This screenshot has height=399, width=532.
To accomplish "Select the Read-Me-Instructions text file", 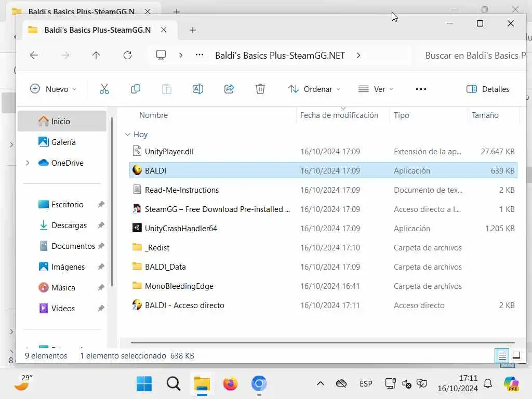I will coord(323,190).
